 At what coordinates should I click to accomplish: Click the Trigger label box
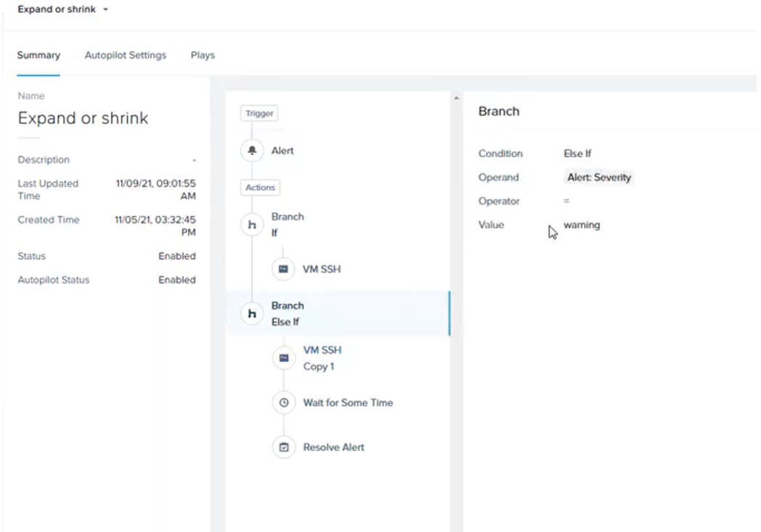259,113
